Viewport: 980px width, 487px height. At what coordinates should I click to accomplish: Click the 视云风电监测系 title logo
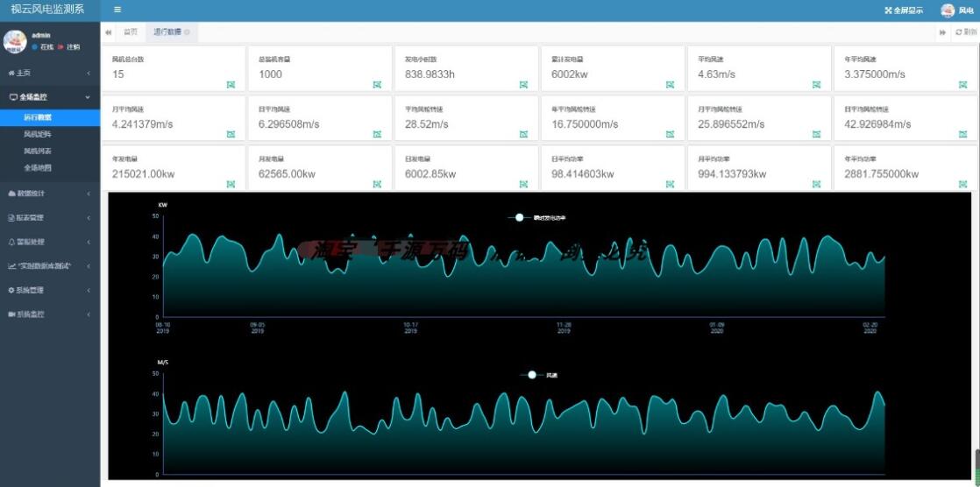(47, 10)
